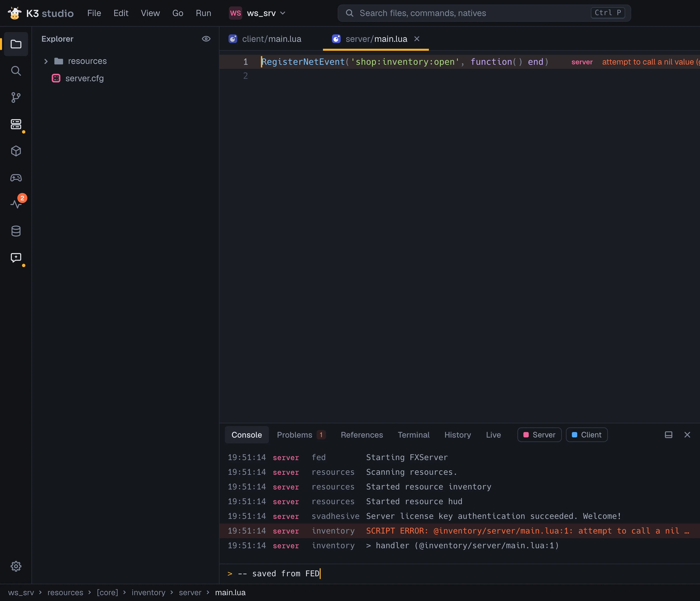Image resolution: width=700 pixels, height=601 pixels.
Task: Open the activity monitor icon with badge
Action: (x=16, y=204)
